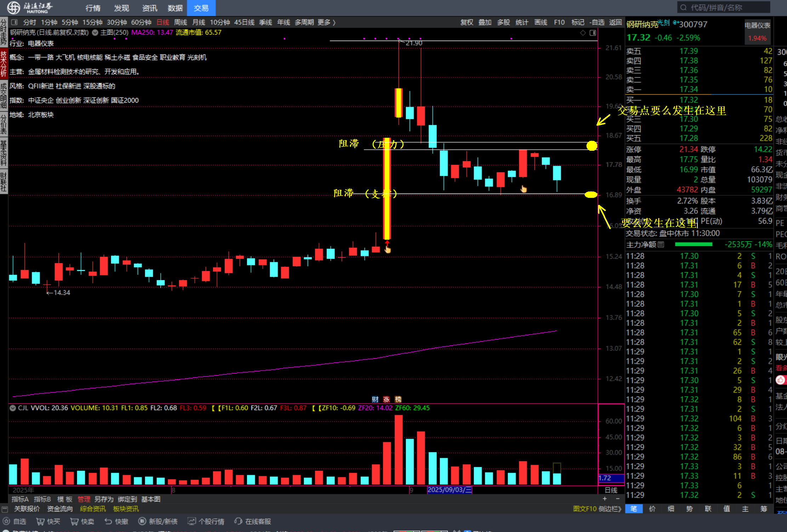The height and width of the screenshot is (532, 787).
Task: Select the 日线 daily period
Action: (x=163, y=22)
